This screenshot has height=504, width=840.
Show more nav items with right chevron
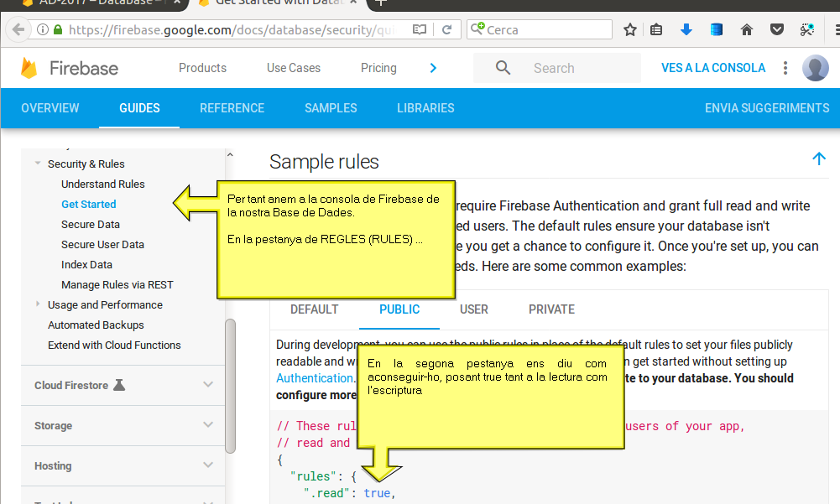pyautogui.click(x=433, y=68)
